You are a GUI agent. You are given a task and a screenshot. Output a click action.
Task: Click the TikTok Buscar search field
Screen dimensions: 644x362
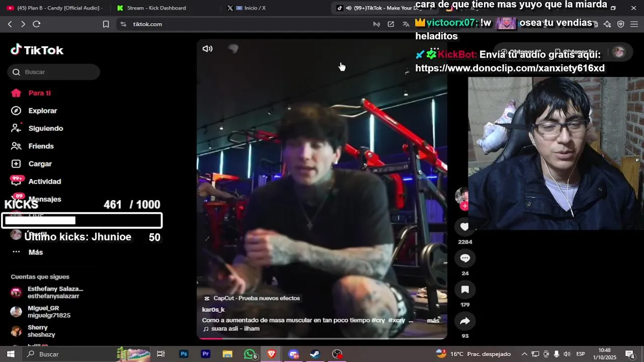pos(54,72)
